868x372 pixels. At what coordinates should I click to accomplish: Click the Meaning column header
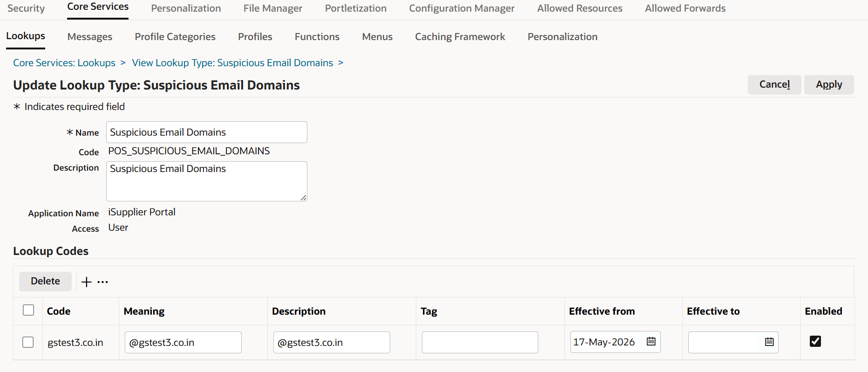(x=144, y=311)
